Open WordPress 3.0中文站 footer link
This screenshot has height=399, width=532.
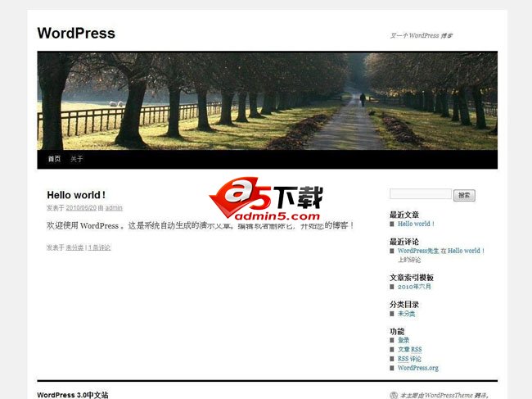(x=73, y=395)
